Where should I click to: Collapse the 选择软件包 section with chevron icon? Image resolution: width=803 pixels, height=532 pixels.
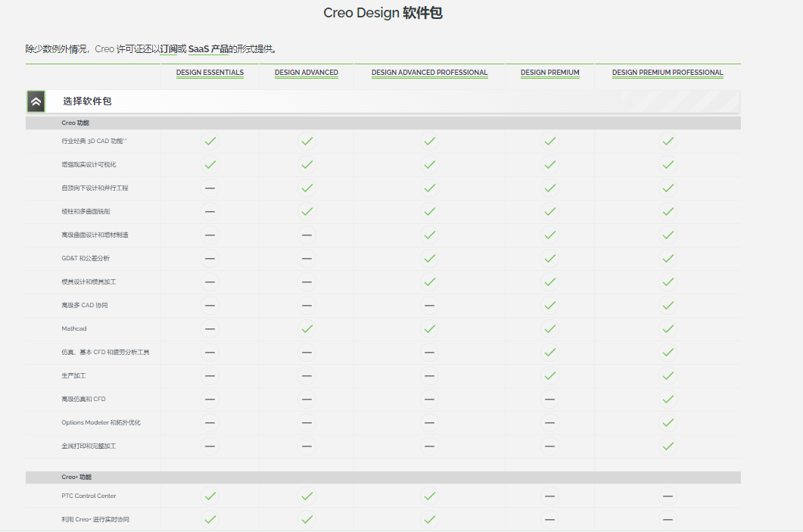coord(36,101)
